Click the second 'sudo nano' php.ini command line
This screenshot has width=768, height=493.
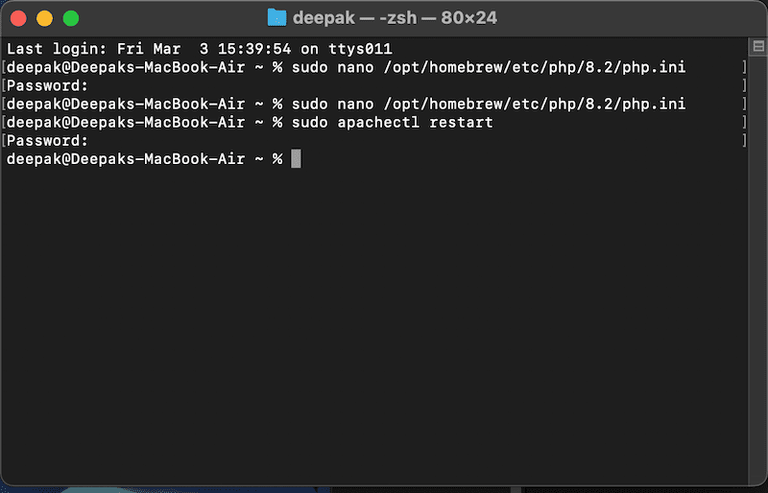click(x=346, y=104)
